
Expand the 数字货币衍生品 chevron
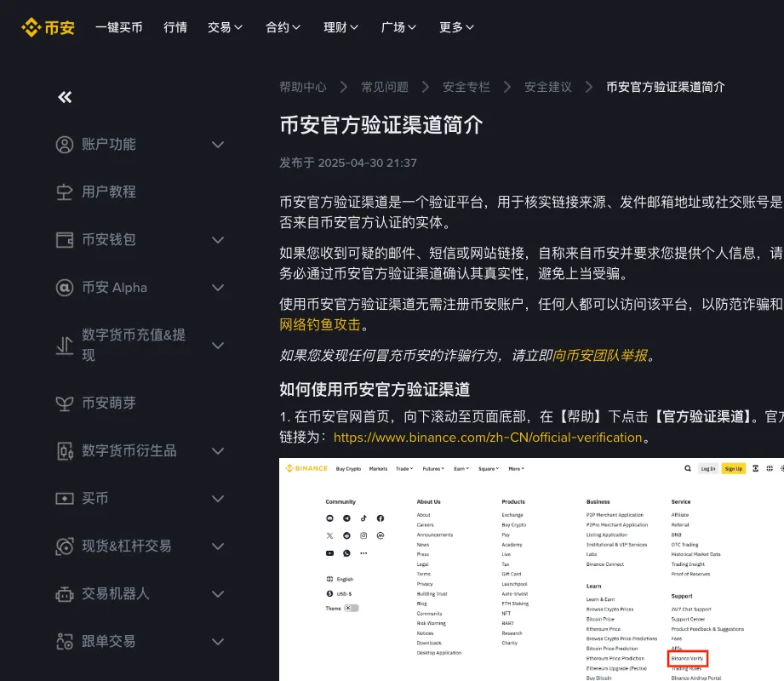click(218, 451)
